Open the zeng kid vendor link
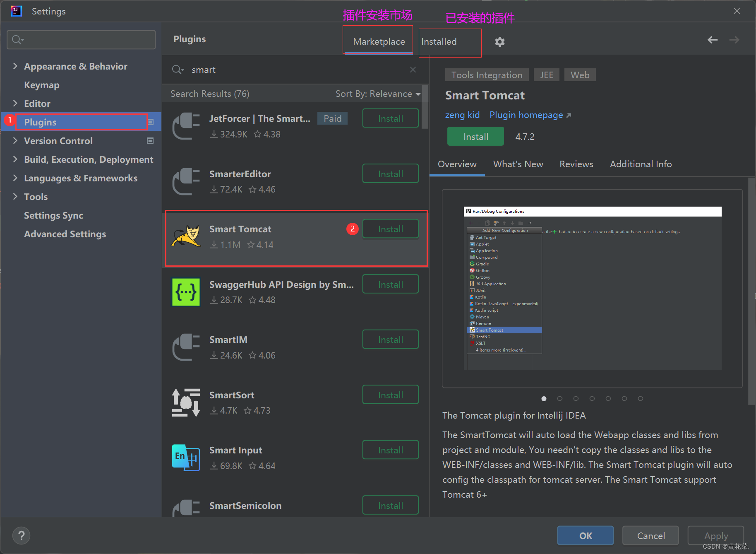 [x=462, y=115]
